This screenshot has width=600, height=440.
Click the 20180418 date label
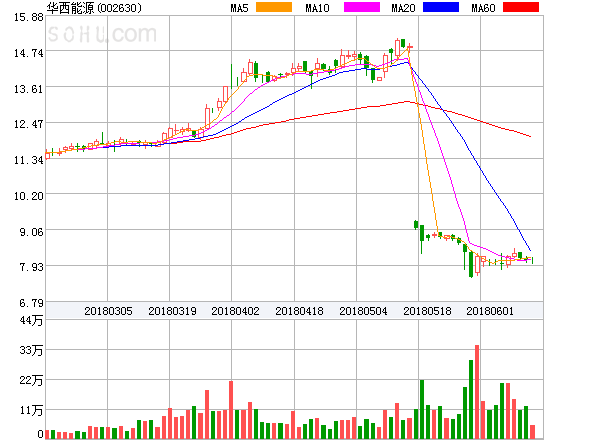tap(299, 311)
